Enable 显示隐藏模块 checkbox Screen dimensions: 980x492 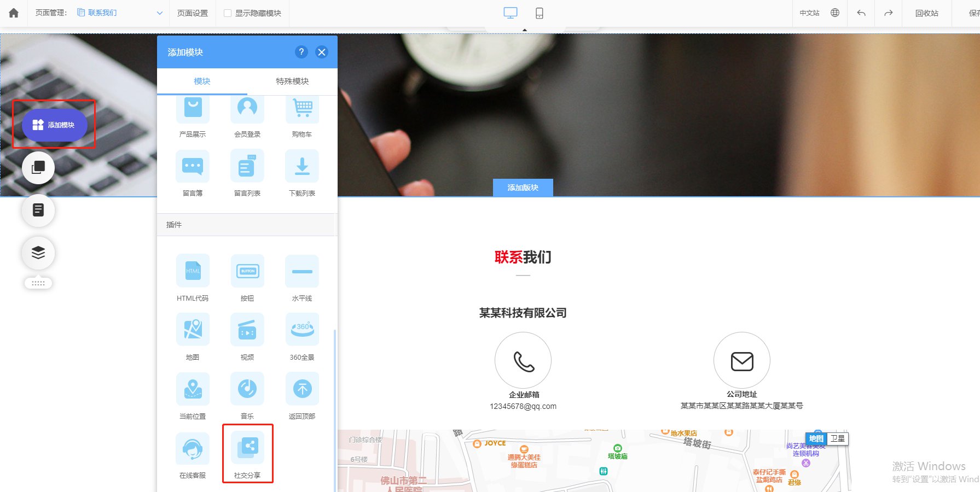click(228, 13)
